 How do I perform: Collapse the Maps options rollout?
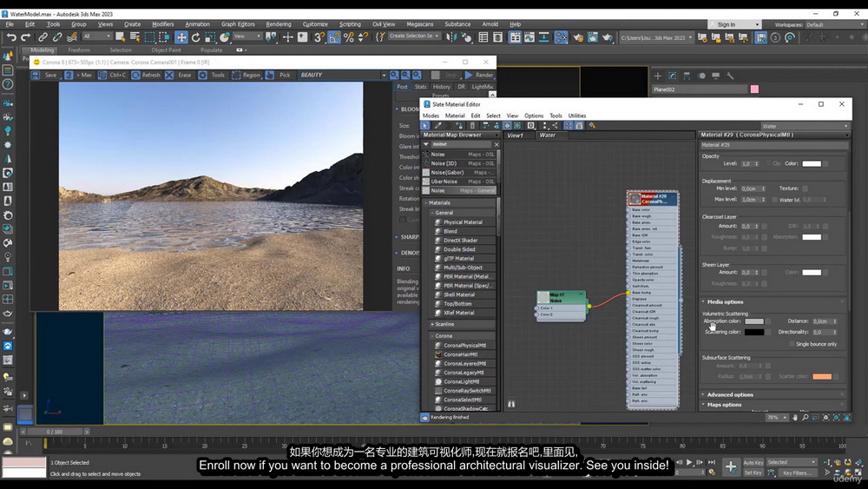[724, 405]
